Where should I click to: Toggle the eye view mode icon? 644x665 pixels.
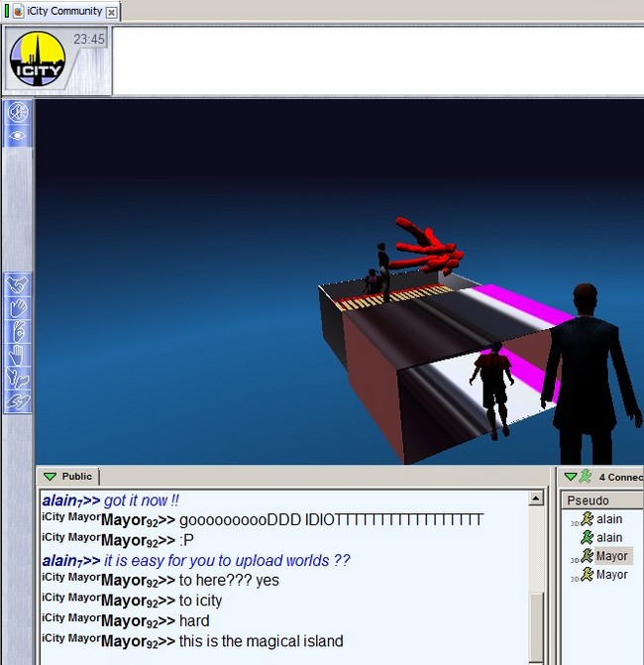click(x=18, y=136)
